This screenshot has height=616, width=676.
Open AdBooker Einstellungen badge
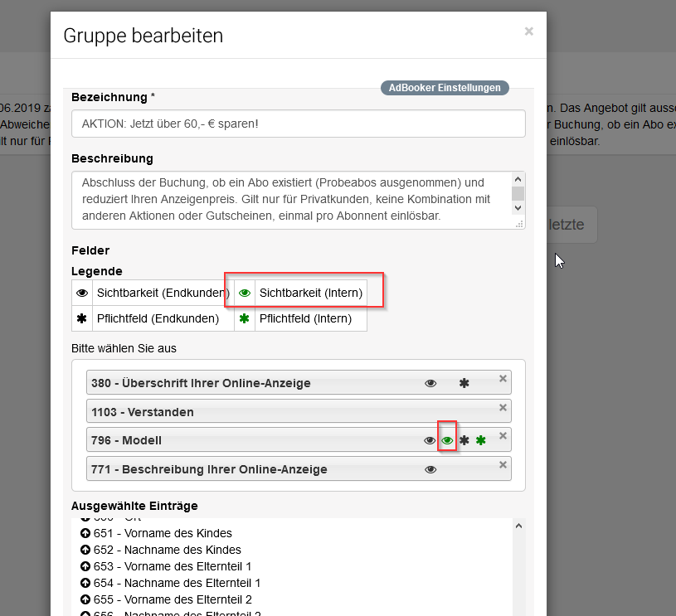pos(445,88)
